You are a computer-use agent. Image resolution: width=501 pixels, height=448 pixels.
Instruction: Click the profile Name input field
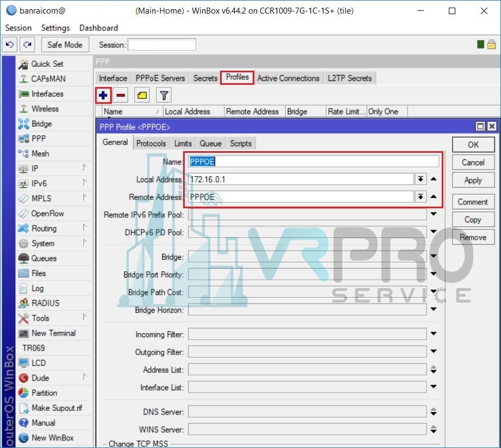pyautogui.click(x=314, y=161)
